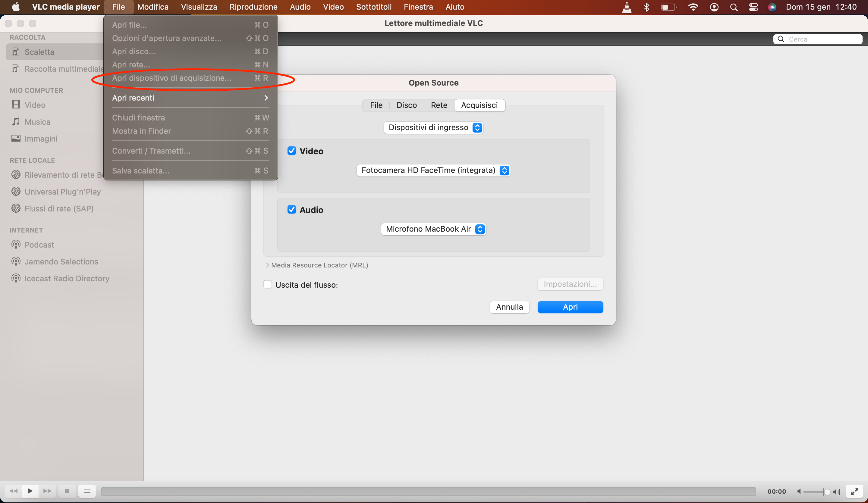Open the Icecast Radio Directory
This screenshot has height=503, width=868.
coord(67,279)
